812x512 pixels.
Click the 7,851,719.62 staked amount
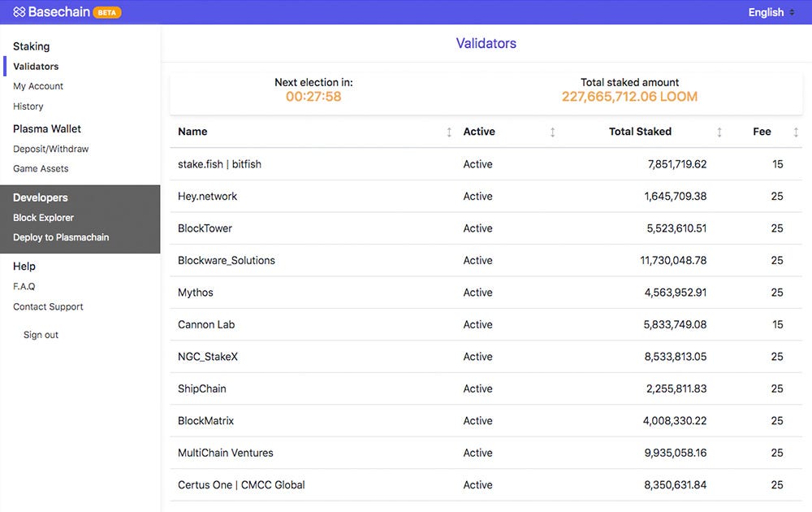[677, 164]
